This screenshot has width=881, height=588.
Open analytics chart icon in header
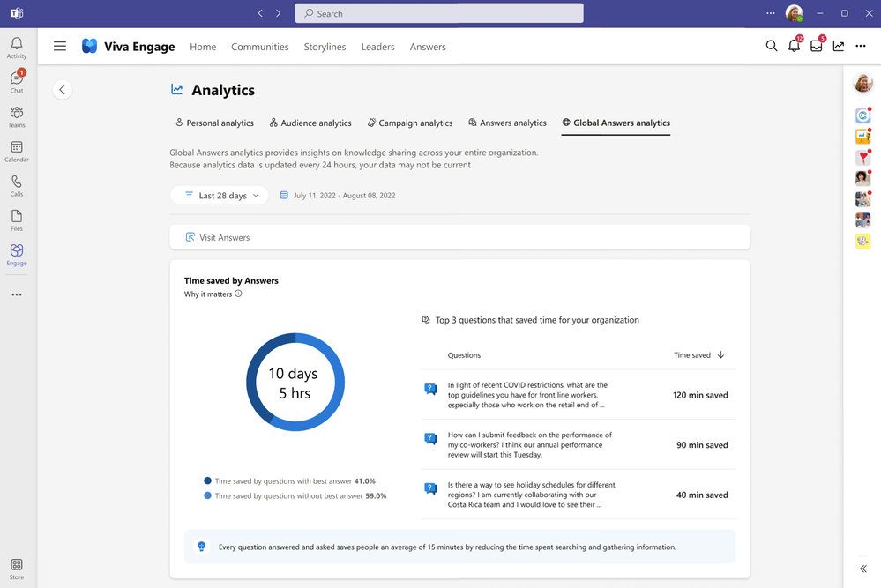(839, 46)
